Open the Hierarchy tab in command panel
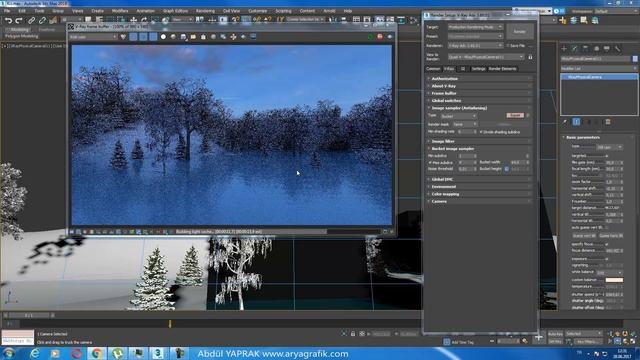Viewport: 640px width, 360px height. [x=585, y=49]
